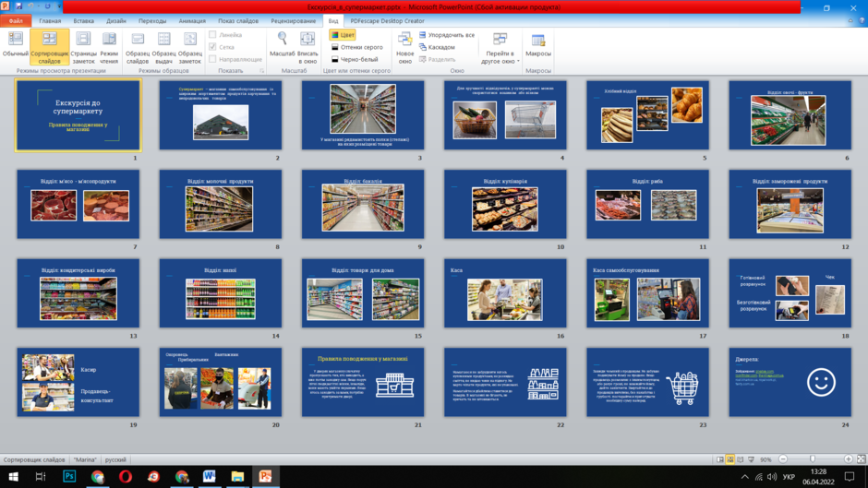Click УКР input language indicator

[789, 476]
